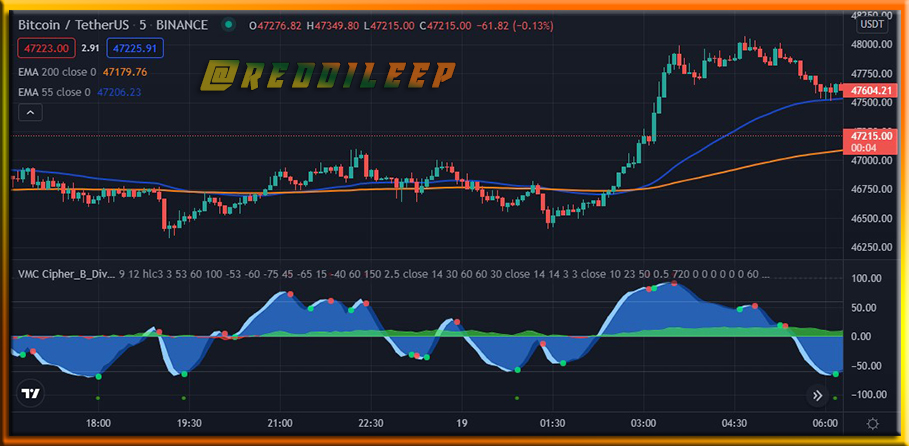This screenshot has height=446, width=909.
Task: Click the 21:00 time axis label
Action: (x=280, y=423)
